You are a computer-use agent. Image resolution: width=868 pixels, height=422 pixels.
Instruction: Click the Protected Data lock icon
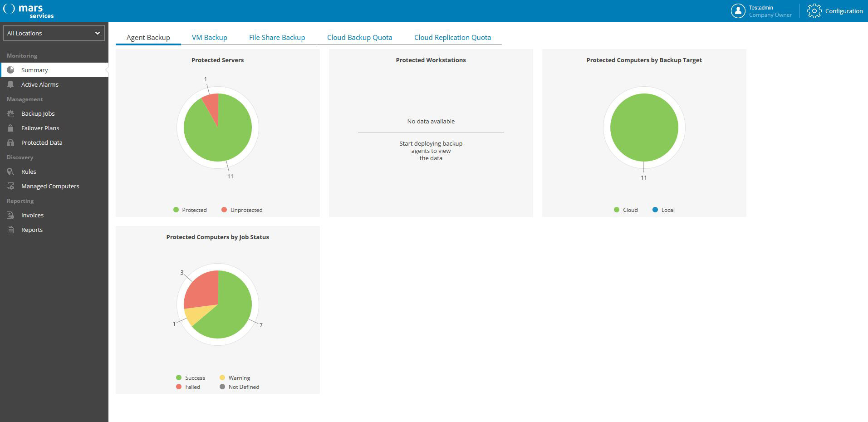pyautogui.click(x=11, y=142)
